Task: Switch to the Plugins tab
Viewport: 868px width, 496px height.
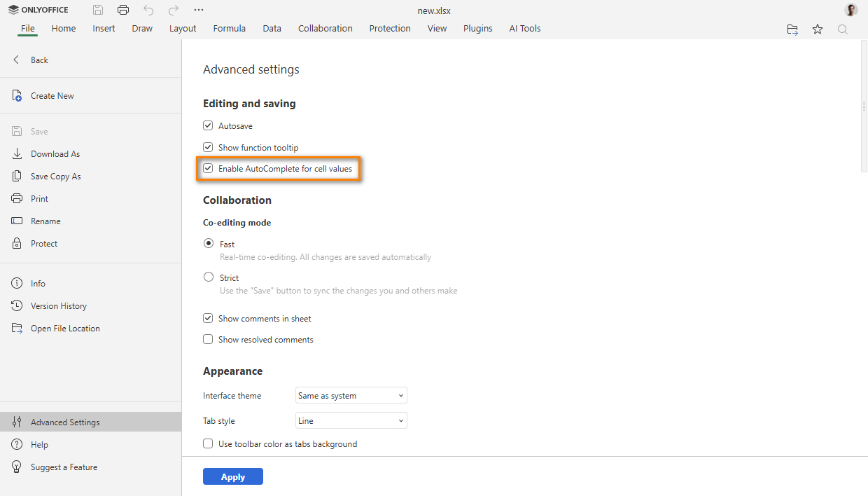Action: tap(478, 29)
